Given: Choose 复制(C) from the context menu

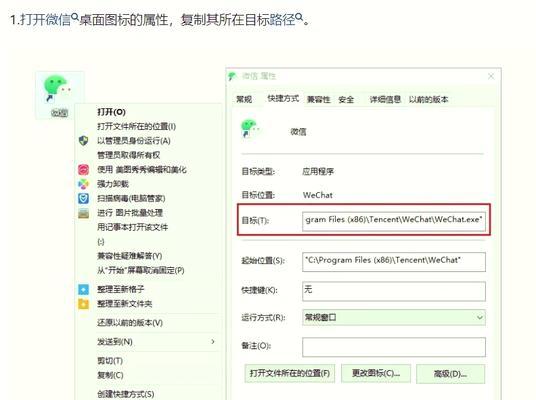Looking at the screenshot, I should 110,375.
